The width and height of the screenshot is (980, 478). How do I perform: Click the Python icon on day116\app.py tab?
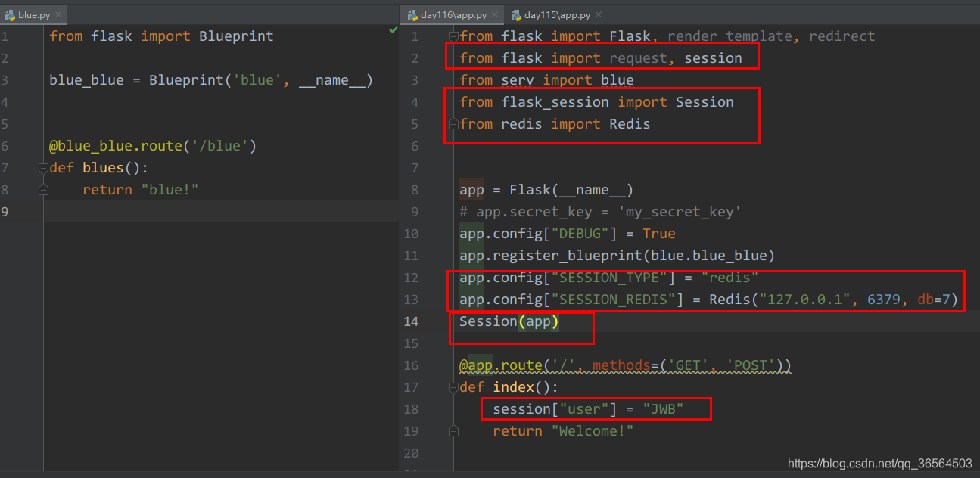412,14
